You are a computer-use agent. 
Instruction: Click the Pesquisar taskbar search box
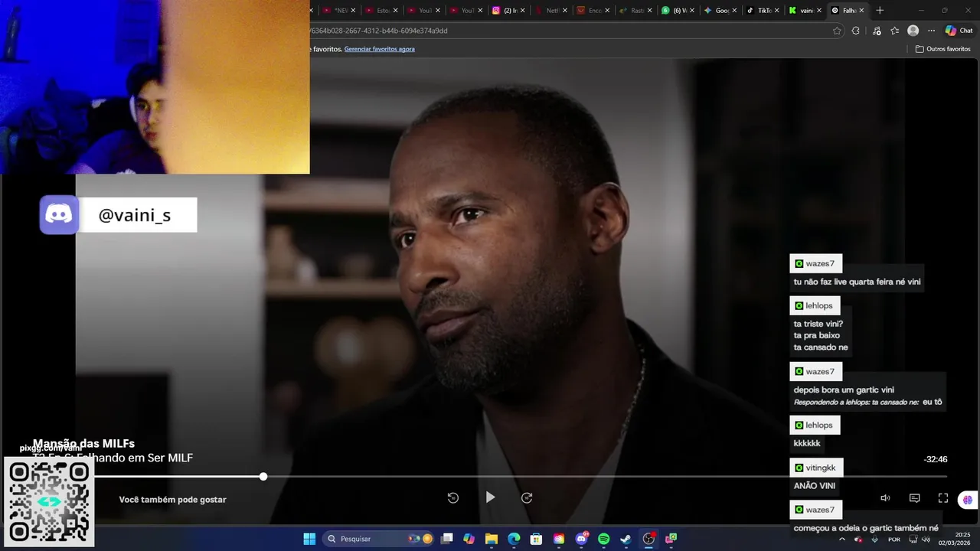[380, 539]
